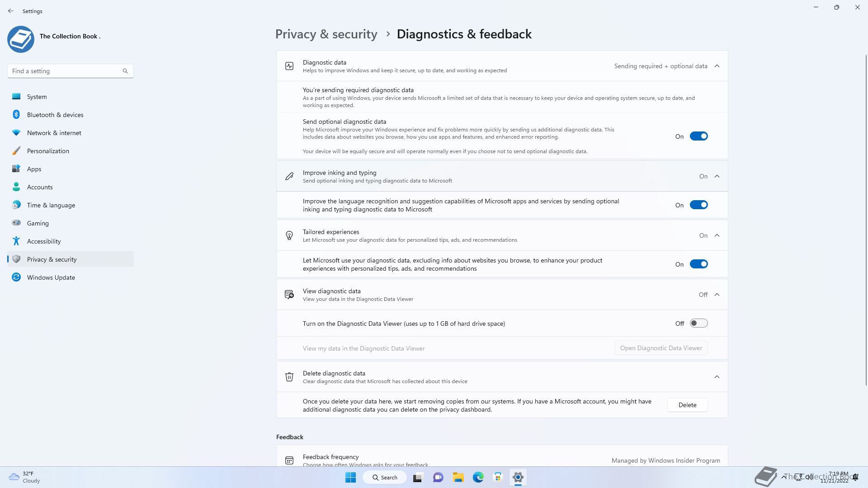The width and height of the screenshot is (868, 488).
Task: Open Time & language settings
Action: pyautogui.click(x=71, y=205)
